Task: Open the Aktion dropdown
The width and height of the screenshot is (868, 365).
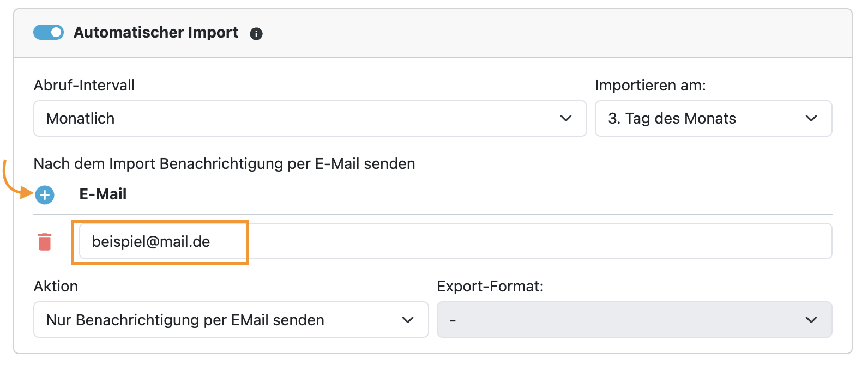Action: [218, 320]
